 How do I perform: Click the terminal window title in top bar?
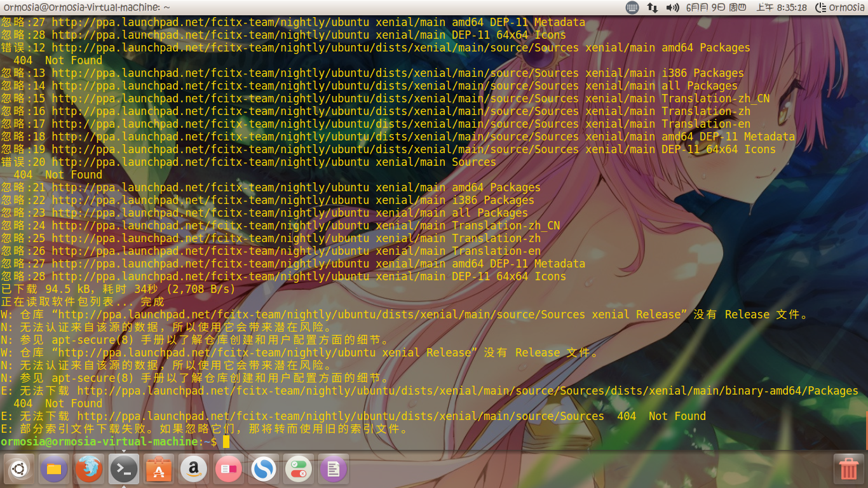87,8
